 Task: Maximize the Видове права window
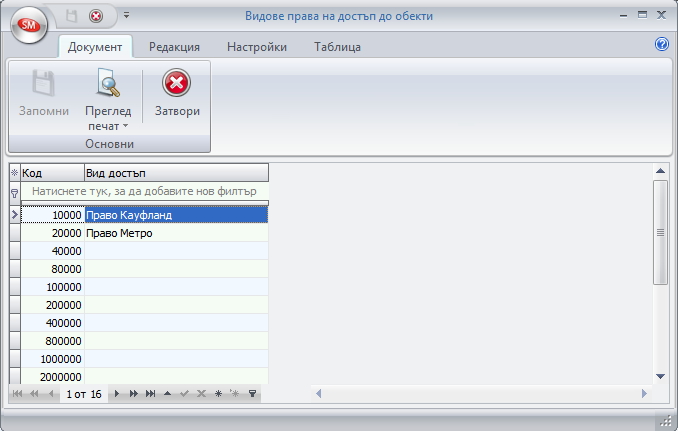642,15
